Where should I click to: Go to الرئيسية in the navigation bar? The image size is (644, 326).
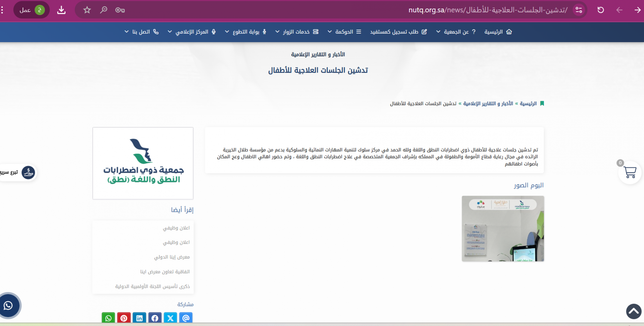point(498,32)
